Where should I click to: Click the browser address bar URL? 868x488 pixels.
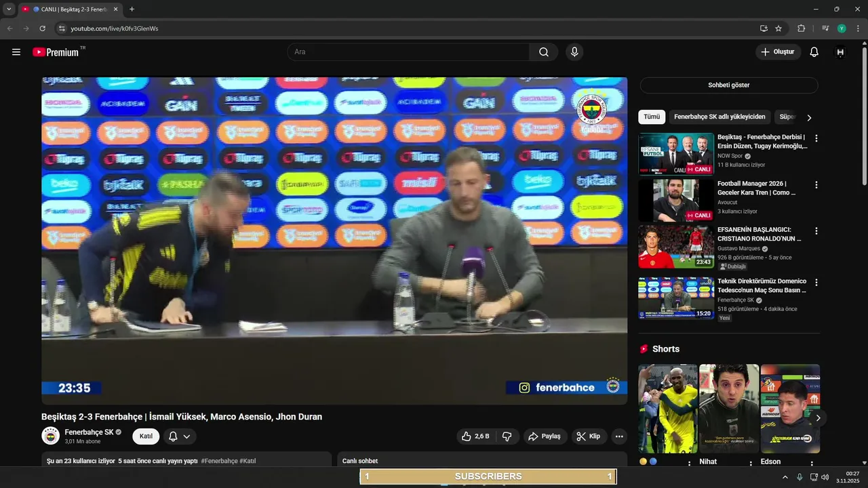tap(114, 28)
